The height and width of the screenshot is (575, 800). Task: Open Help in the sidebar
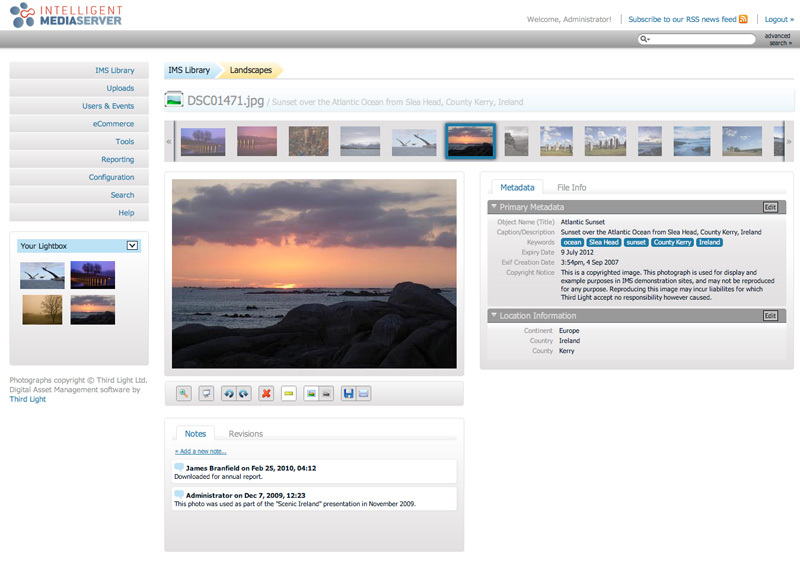[x=79, y=213]
